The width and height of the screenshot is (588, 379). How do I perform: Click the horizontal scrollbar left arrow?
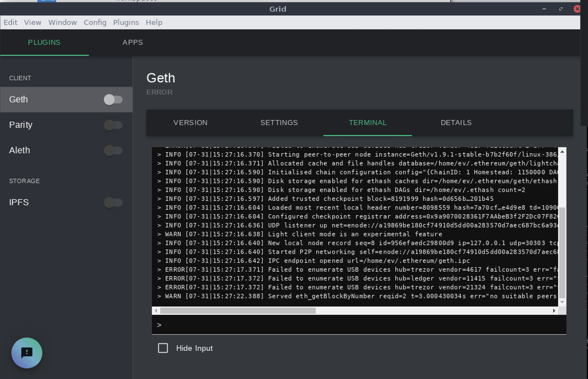(x=155, y=311)
